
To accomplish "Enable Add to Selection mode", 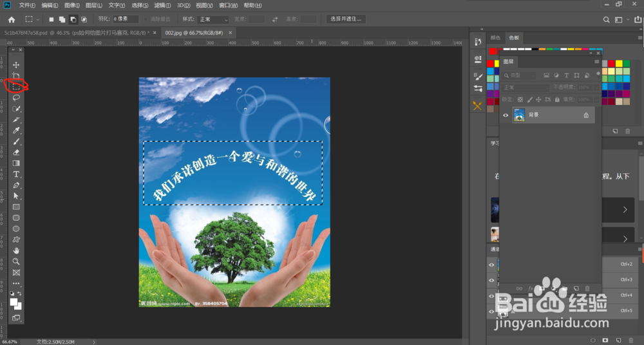I will (x=62, y=19).
